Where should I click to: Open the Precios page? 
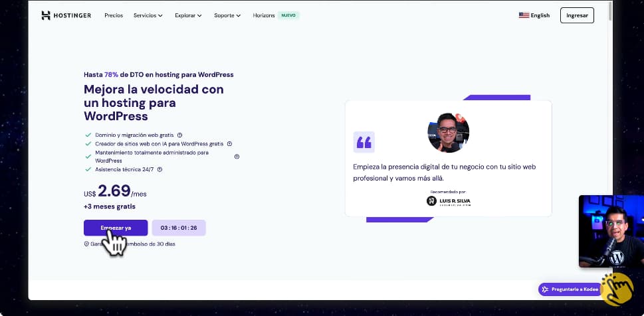[114, 15]
